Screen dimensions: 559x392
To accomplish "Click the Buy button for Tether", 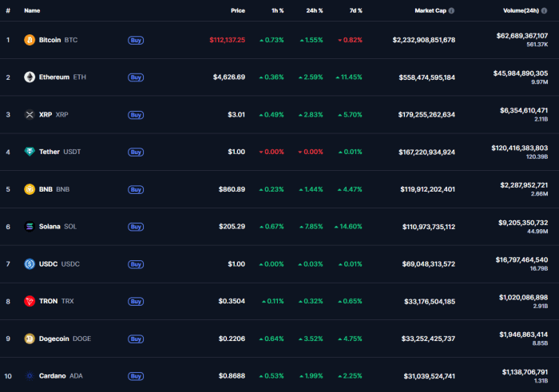I will [136, 152].
